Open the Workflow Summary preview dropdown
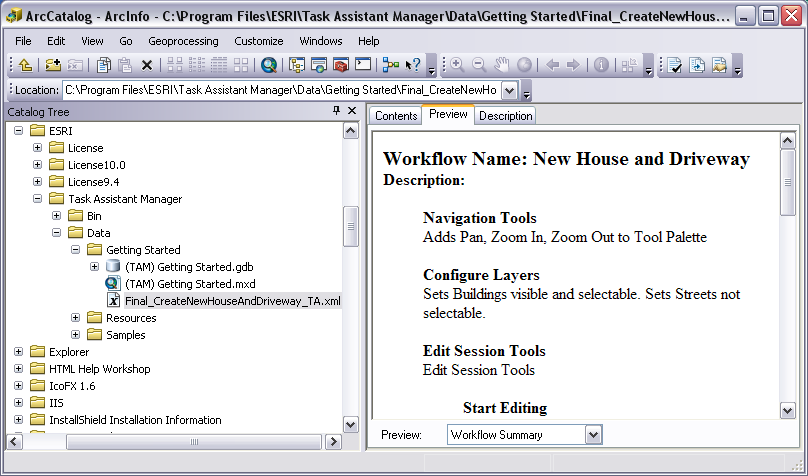This screenshot has width=808, height=476. click(594, 435)
